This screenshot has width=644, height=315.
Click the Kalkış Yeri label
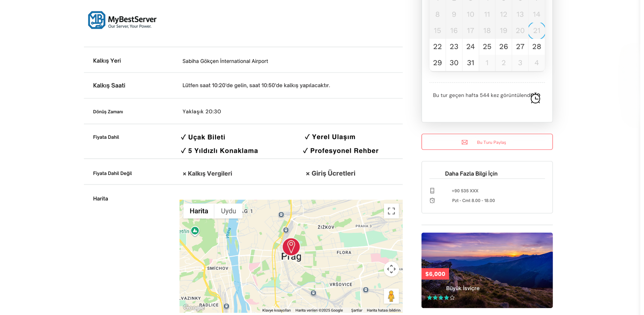107,61
